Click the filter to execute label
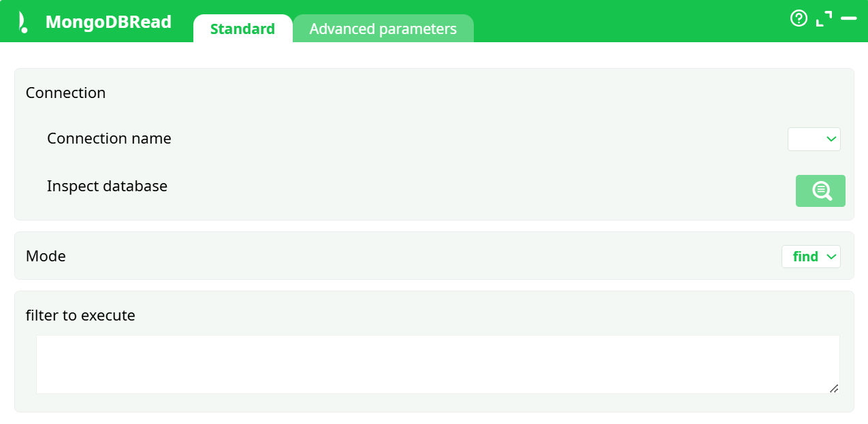Image resolution: width=868 pixels, height=424 pixels. pos(80,316)
